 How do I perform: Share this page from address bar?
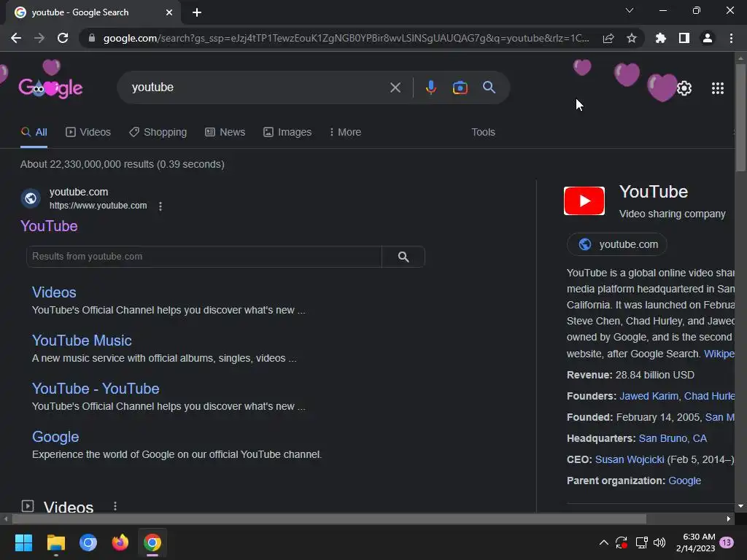[x=608, y=38]
